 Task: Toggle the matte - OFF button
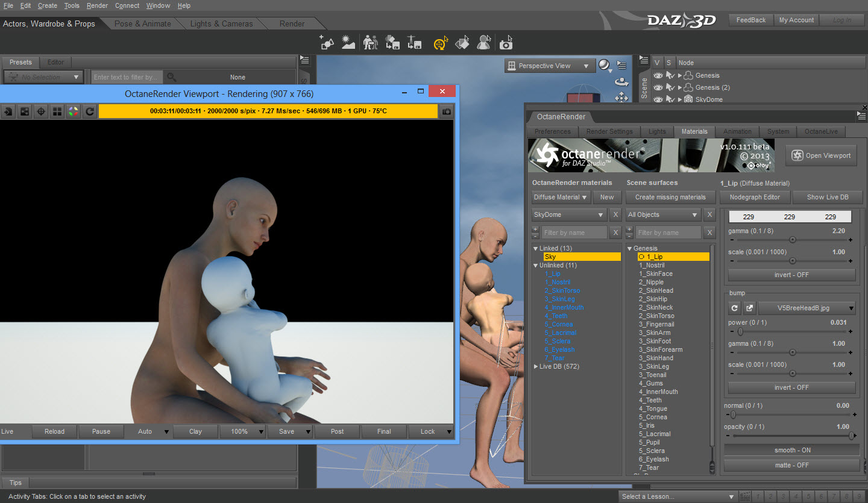coord(791,465)
